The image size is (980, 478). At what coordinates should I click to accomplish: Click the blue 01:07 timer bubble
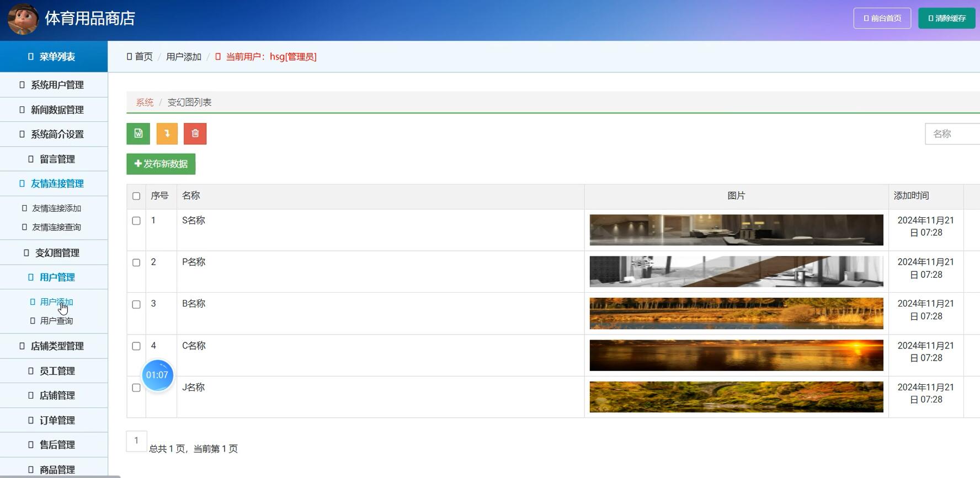click(157, 375)
